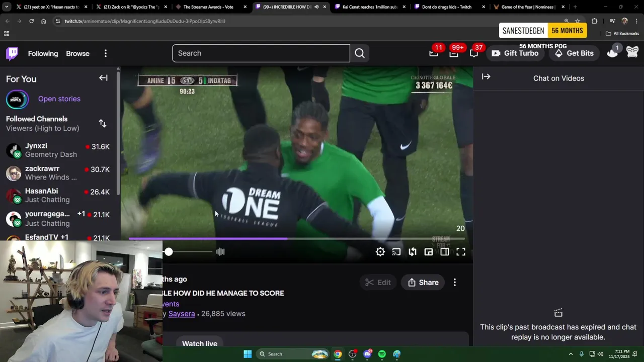Open the user avatar menu
The height and width of the screenshot is (362, 644).
(632, 52)
